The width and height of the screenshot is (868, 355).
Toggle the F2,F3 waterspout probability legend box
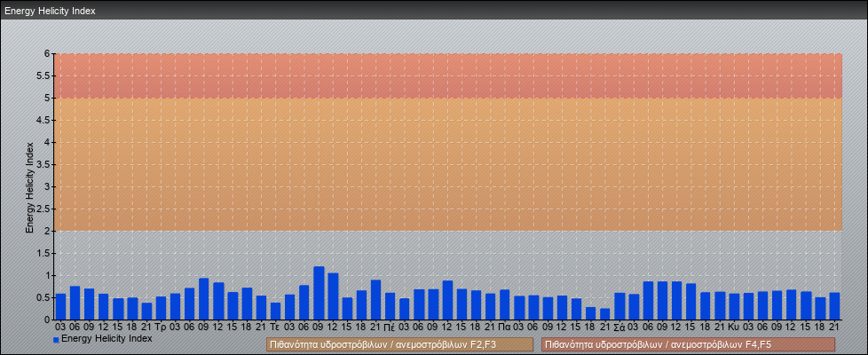click(399, 344)
